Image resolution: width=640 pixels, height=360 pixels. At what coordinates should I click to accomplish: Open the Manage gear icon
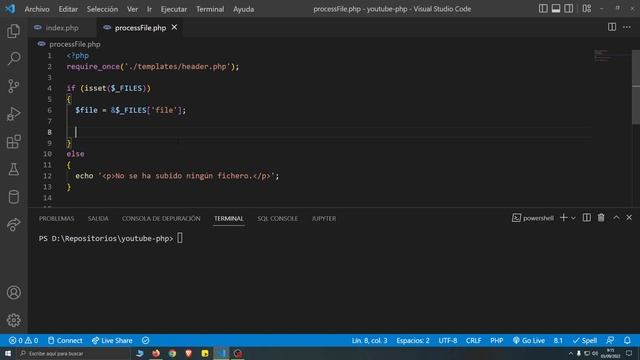point(13,320)
